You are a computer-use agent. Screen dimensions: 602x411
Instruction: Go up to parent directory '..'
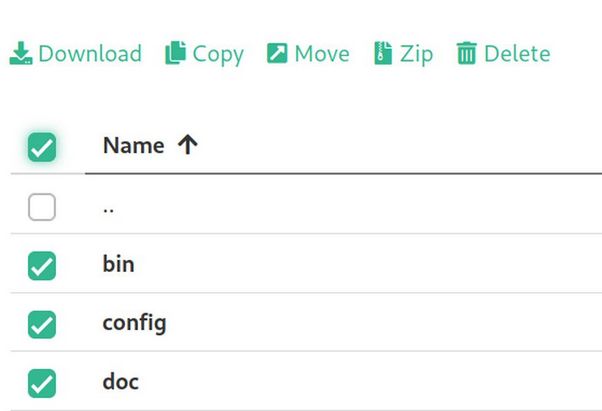pyautogui.click(x=109, y=210)
